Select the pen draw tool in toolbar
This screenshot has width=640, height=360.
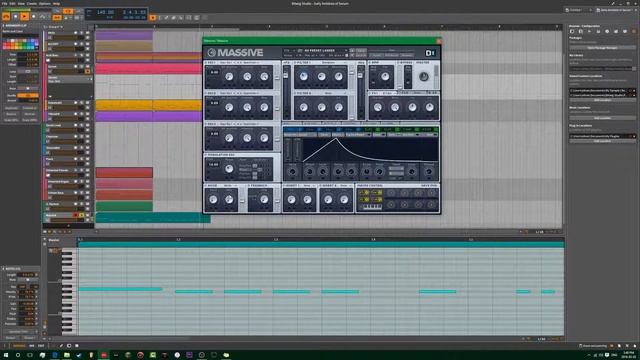166,18
